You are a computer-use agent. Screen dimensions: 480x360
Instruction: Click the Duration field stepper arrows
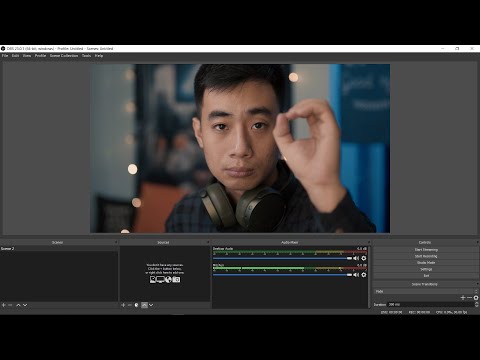[477, 304]
